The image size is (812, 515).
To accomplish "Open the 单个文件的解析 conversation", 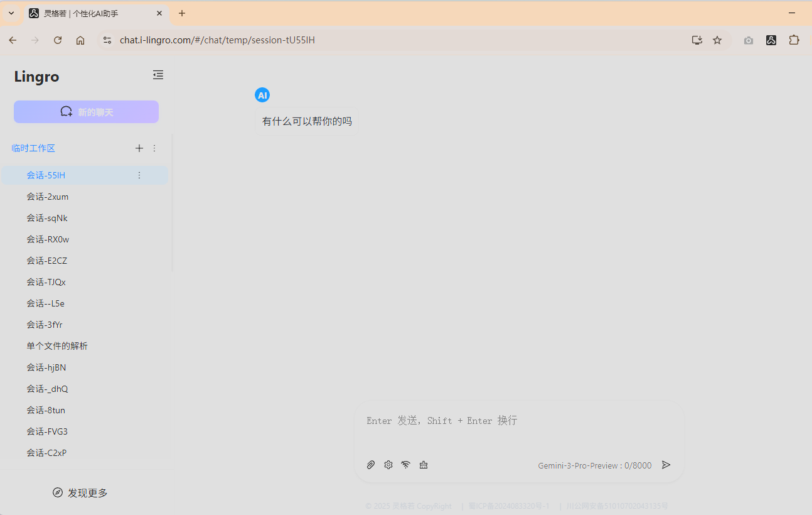I will tap(57, 346).
